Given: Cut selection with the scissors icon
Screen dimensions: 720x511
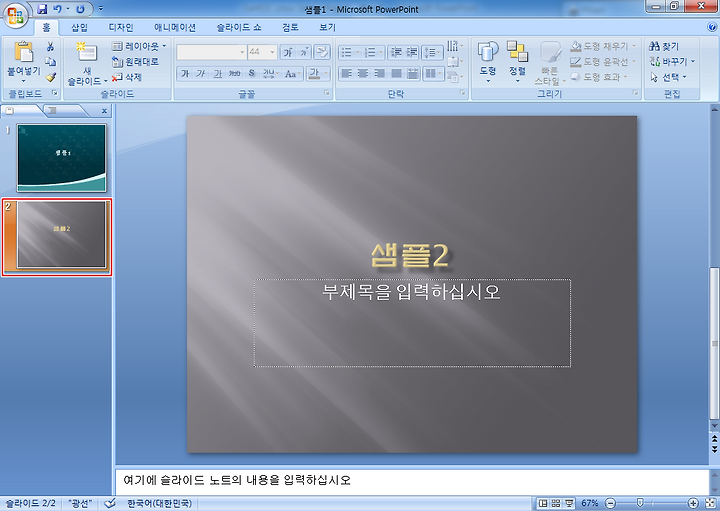Looking at the screenshot, I should (x=51, y=46).
